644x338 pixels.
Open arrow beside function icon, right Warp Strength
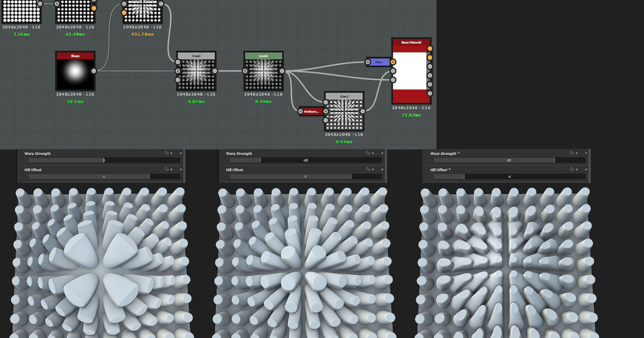point(576,153)
